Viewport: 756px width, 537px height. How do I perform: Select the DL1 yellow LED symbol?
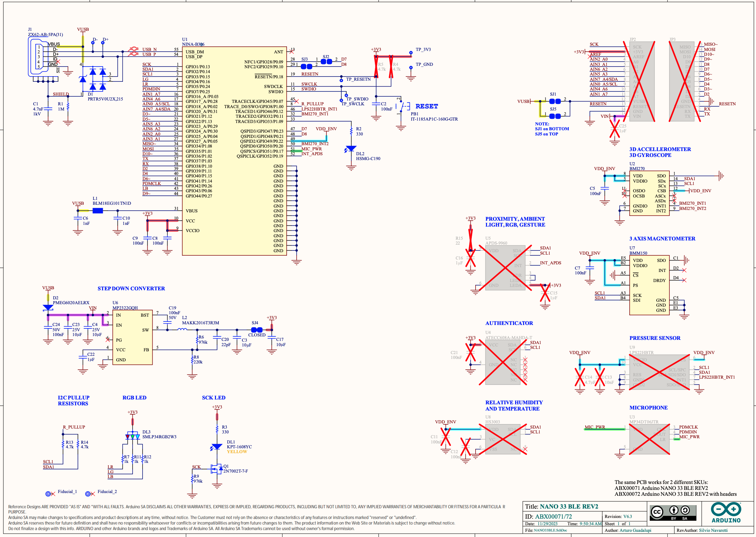click(216, 447)
